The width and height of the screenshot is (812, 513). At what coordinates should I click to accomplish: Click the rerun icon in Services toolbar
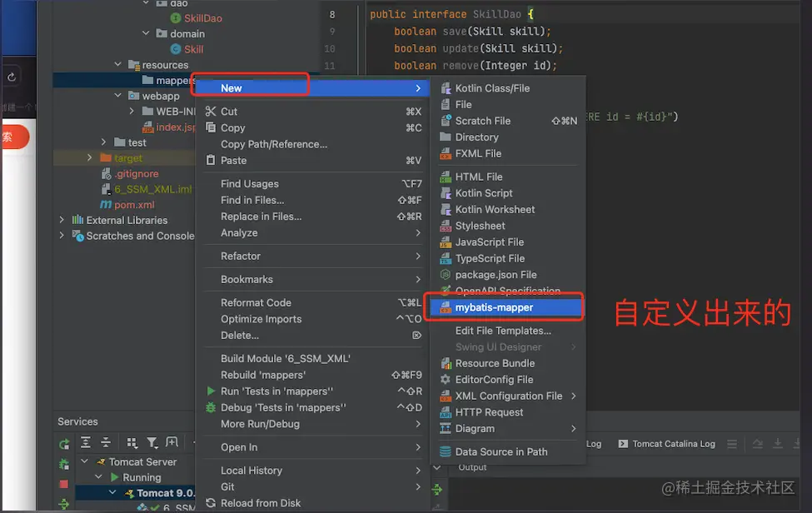64,444
